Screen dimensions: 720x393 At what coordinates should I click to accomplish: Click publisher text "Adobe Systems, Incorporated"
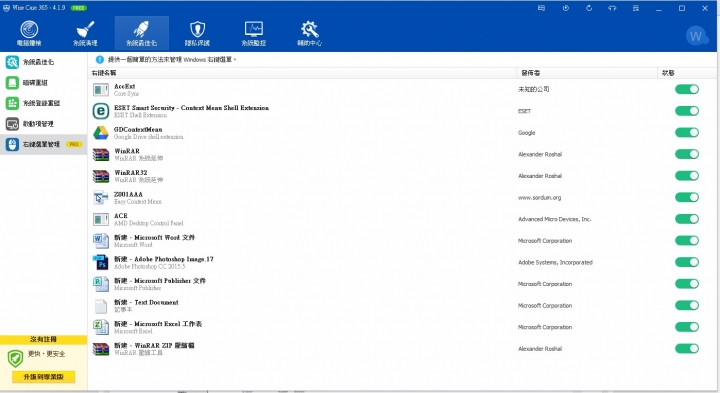555,263
